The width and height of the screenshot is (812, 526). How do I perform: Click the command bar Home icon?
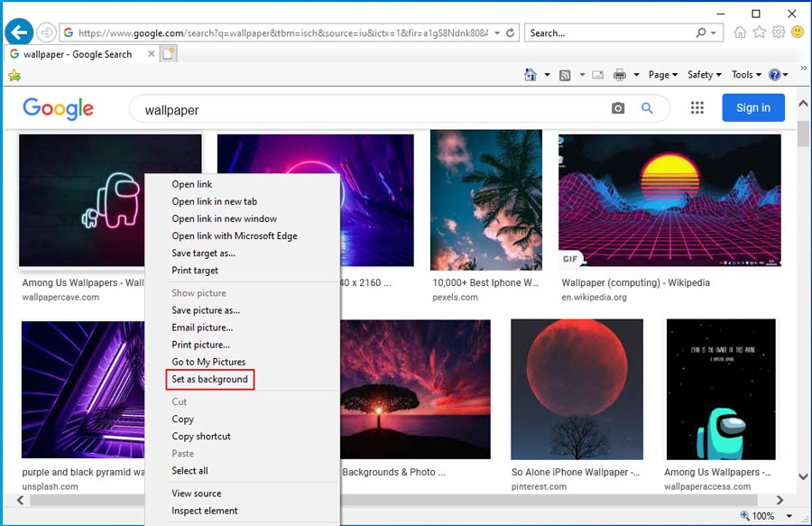click(531, 75)
